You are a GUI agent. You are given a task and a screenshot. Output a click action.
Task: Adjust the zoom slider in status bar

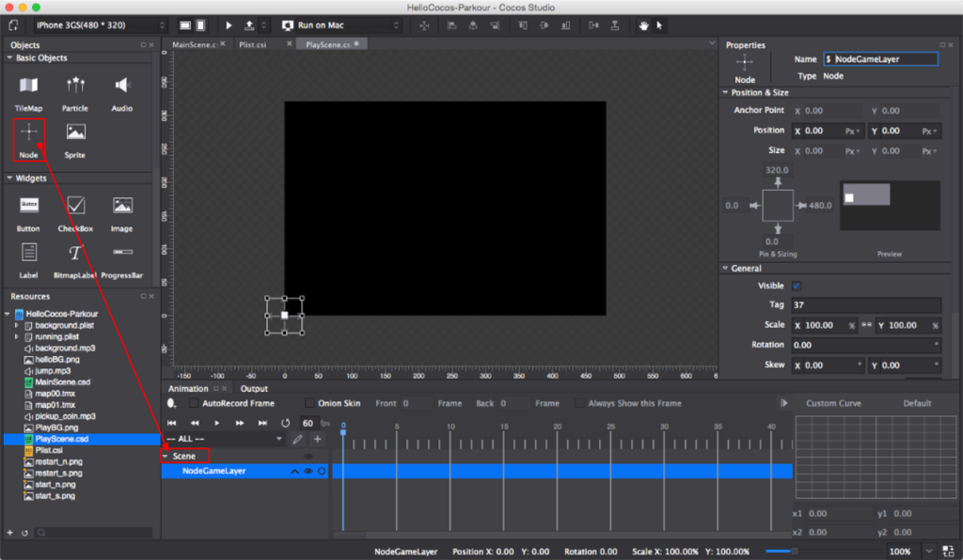794,551
